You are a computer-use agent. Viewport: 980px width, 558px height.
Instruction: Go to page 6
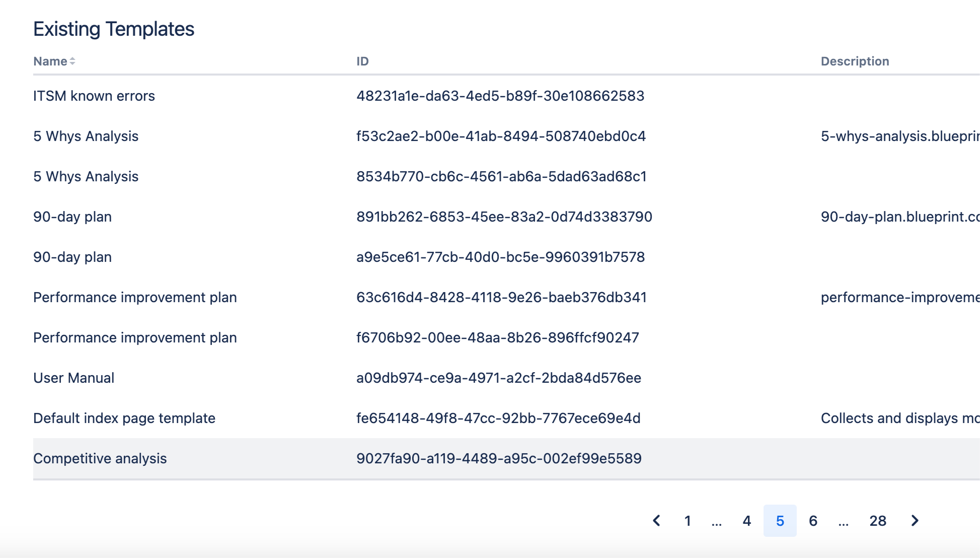(x=813, y=521)
